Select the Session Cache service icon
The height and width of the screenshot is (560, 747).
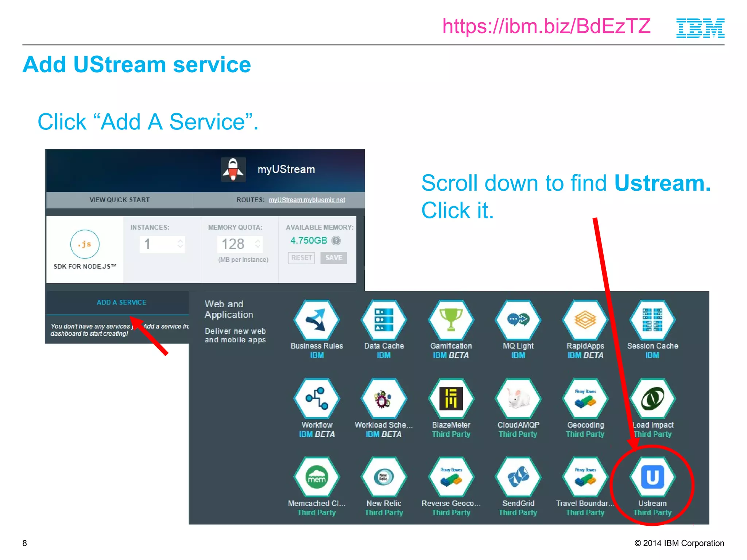click(x=653, y=320)
